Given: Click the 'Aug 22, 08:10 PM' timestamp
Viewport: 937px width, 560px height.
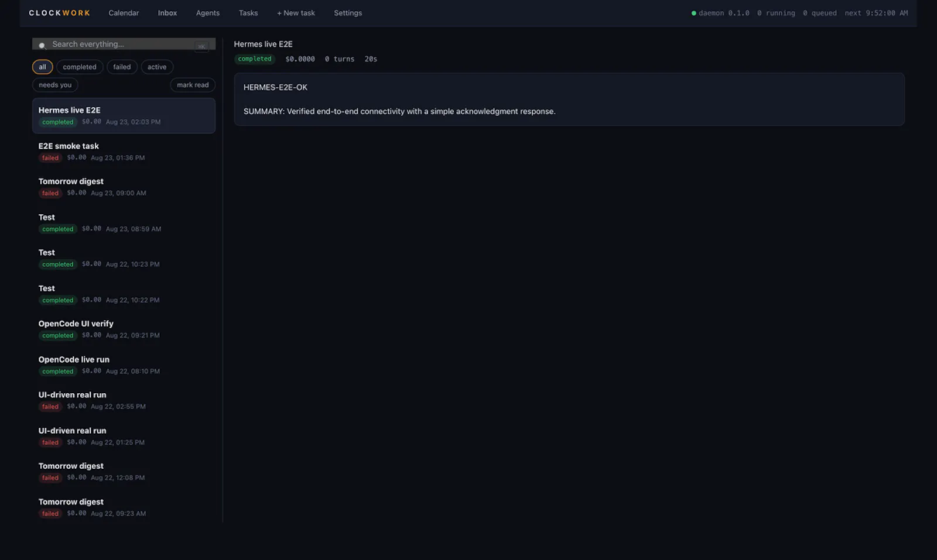Looking at the screenshot, I should (x=133, y=372).
